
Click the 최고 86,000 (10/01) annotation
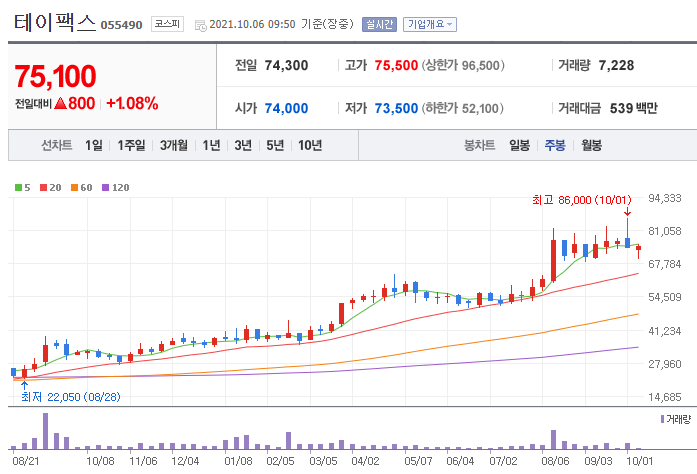581,200
